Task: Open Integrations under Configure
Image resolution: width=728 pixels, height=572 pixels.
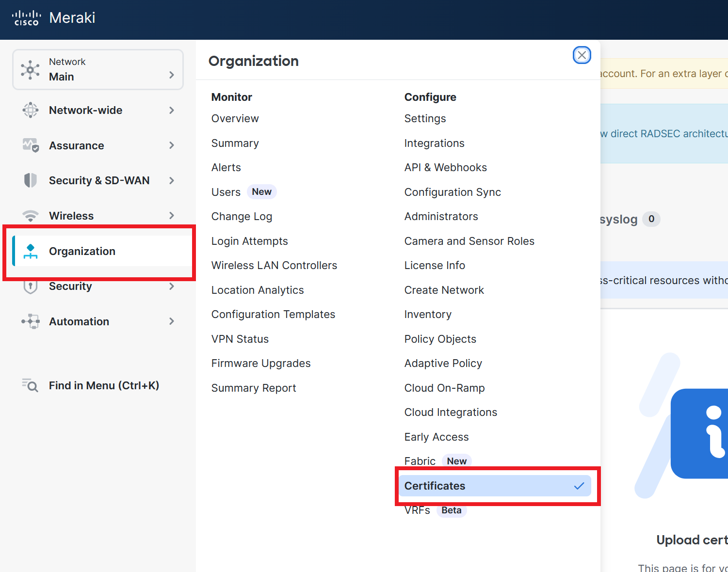Action: (x=434, y=143)
